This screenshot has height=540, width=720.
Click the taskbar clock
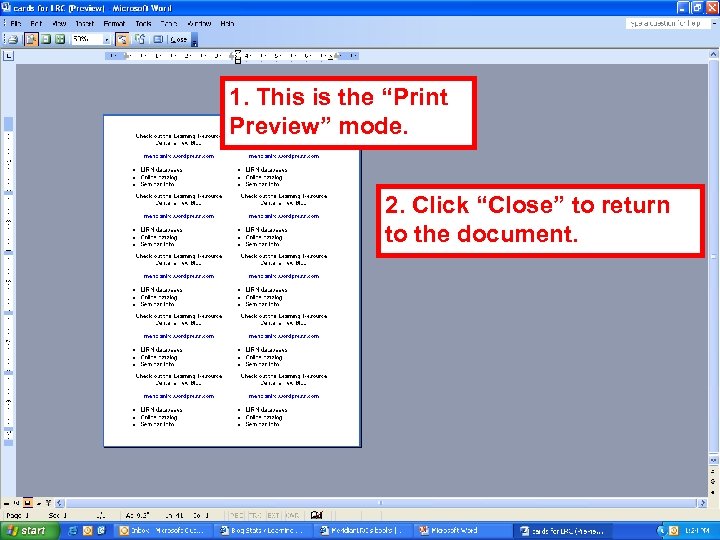(x=696, y=531)
